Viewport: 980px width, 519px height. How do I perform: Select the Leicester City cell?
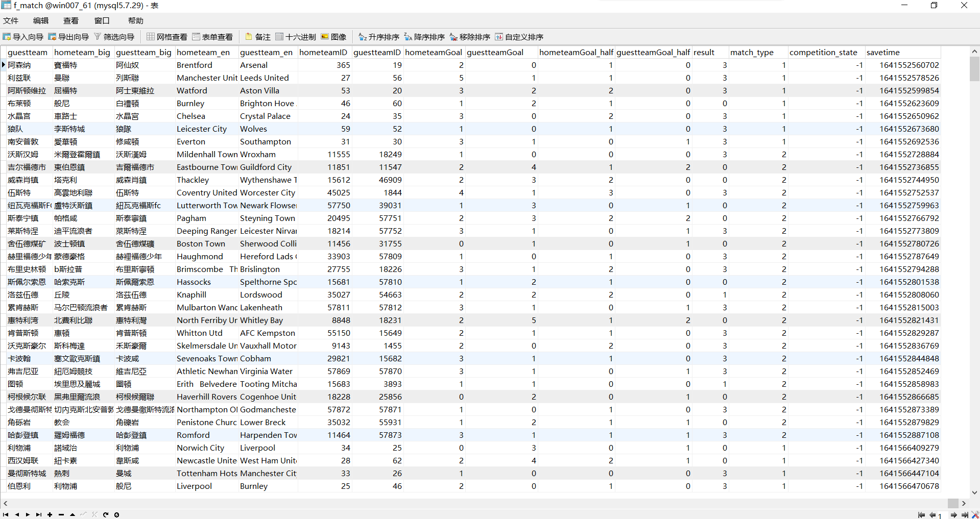point(207,129)
